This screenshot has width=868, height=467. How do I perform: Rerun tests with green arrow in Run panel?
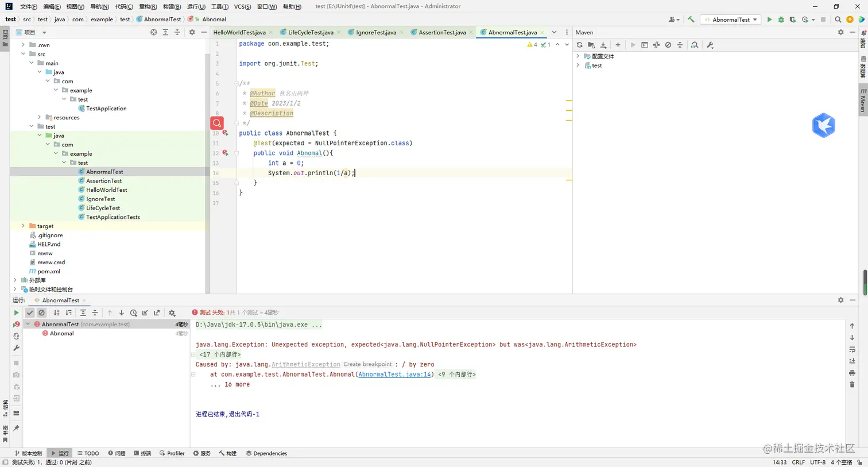[x=16, y=313]
